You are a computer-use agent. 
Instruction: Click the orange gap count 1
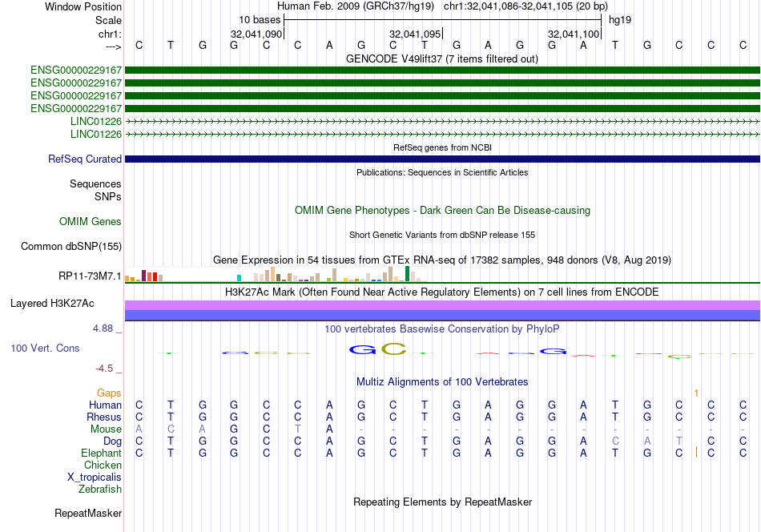696,393
